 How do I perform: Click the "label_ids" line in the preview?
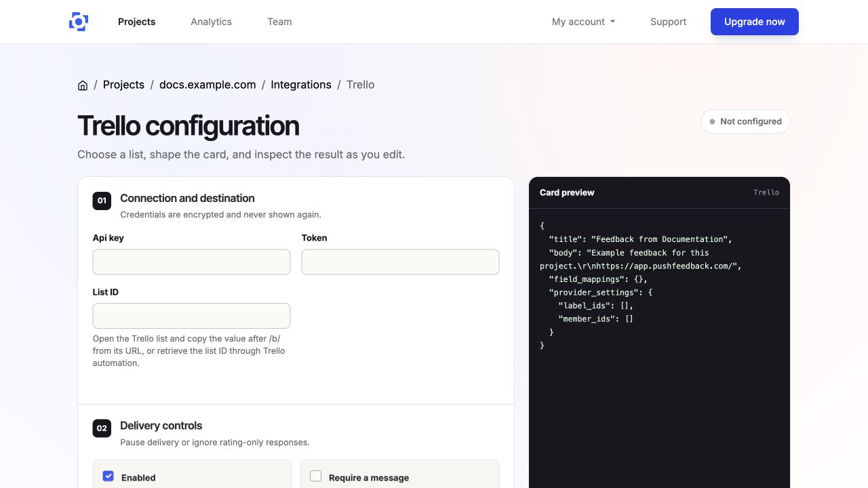pyautogui.click(x=595, y=306)
